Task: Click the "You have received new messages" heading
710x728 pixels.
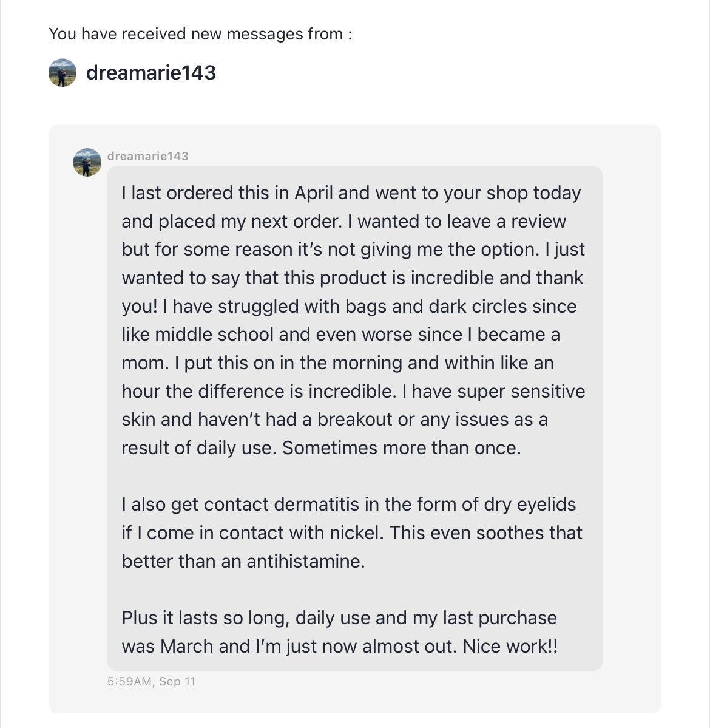Action: [x=200, y=34]
